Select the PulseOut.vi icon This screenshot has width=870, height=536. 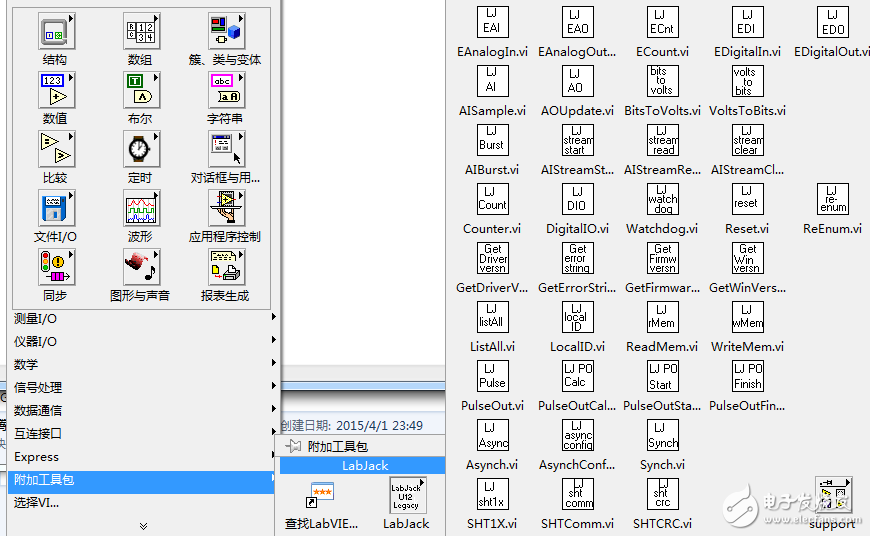click(492, 376)
